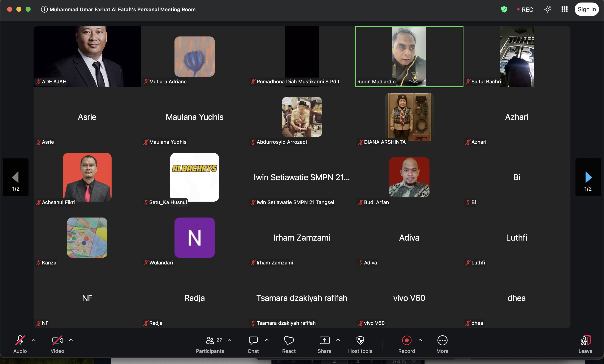This screenshot has width=604, height=364.
Task: Go to next gallery page arrow
Action: coord(588,177)
